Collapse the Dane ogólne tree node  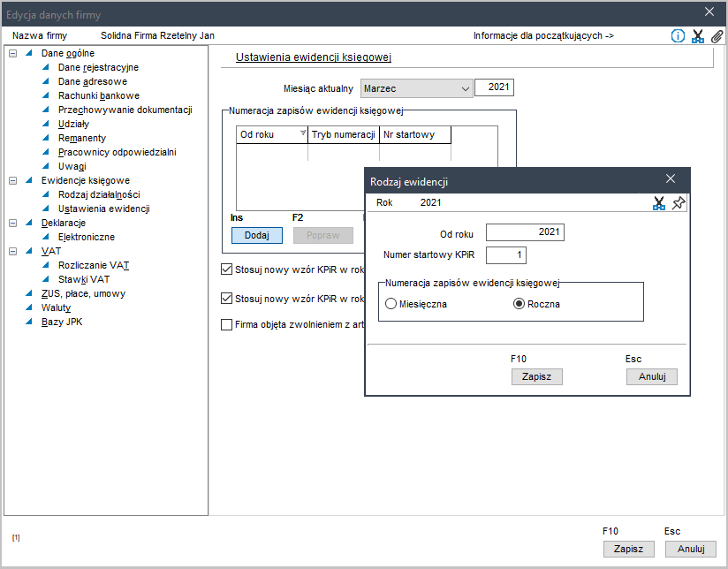pyautogui.click(x=13, y=53)
